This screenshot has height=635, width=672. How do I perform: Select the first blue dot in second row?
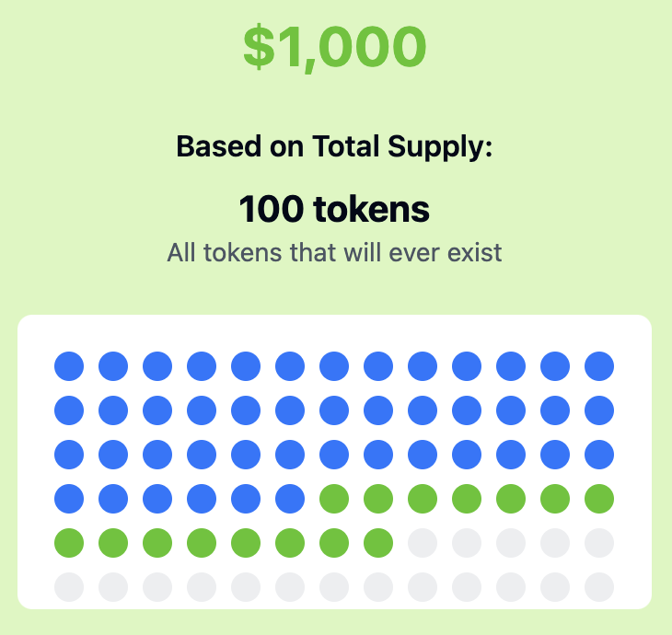69,410
